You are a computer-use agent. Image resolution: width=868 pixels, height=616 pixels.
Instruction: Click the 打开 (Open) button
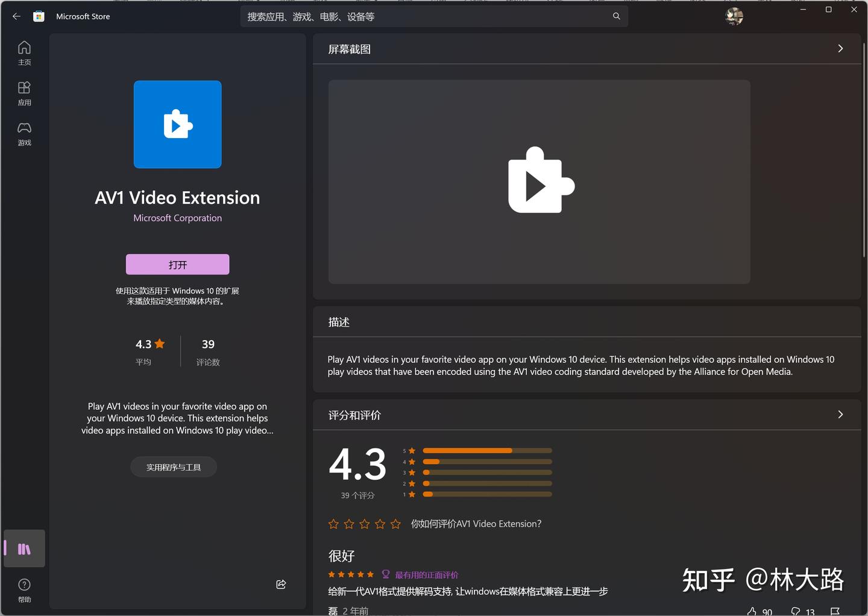[177, 264]
